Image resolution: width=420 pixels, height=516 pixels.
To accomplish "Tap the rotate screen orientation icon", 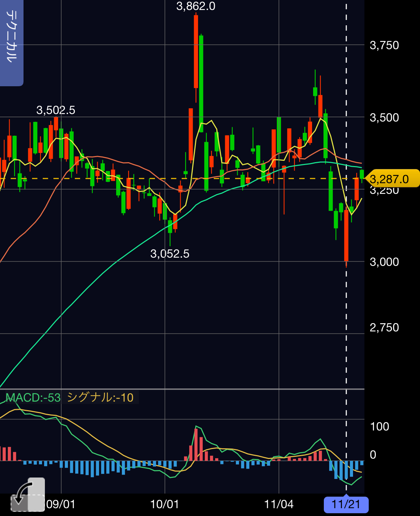I will pos(28,495).
